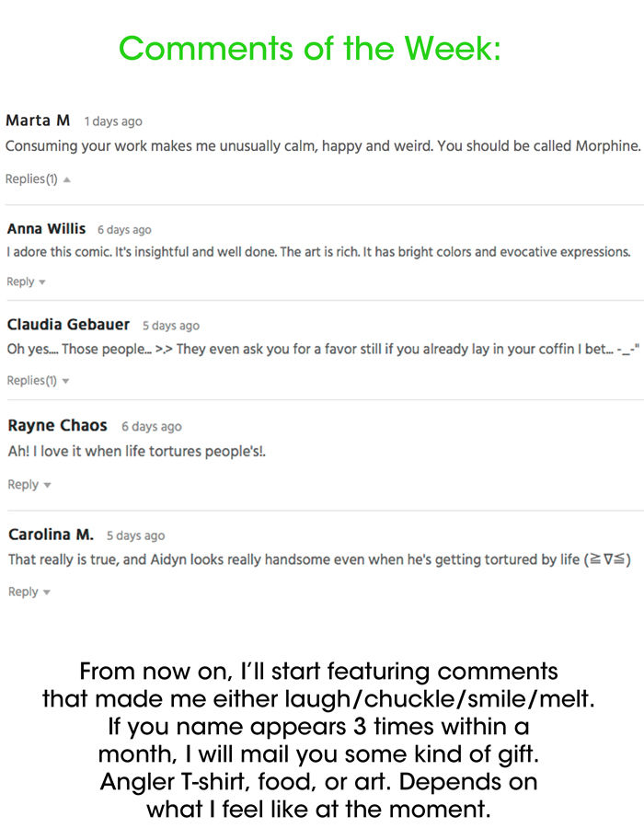Screen dimensions: 644x828
Task: Click Rayne Chaos's "life tortures people" comment
Action: point(136,451)
